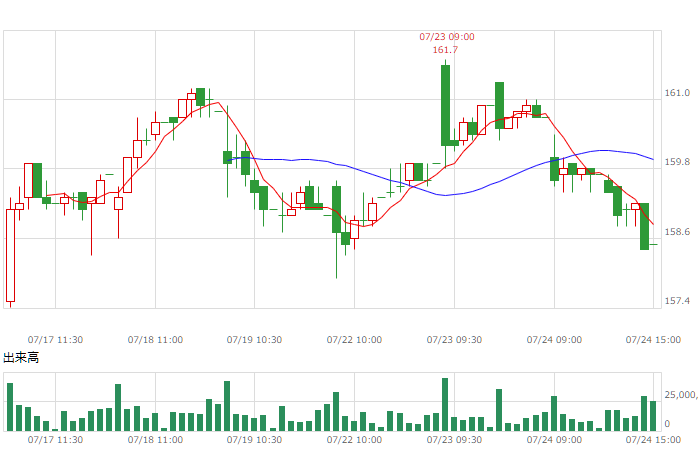Click the 159.8 price axis label
The height and width of the screenshot is (450, 698).
tap(677, 162)
